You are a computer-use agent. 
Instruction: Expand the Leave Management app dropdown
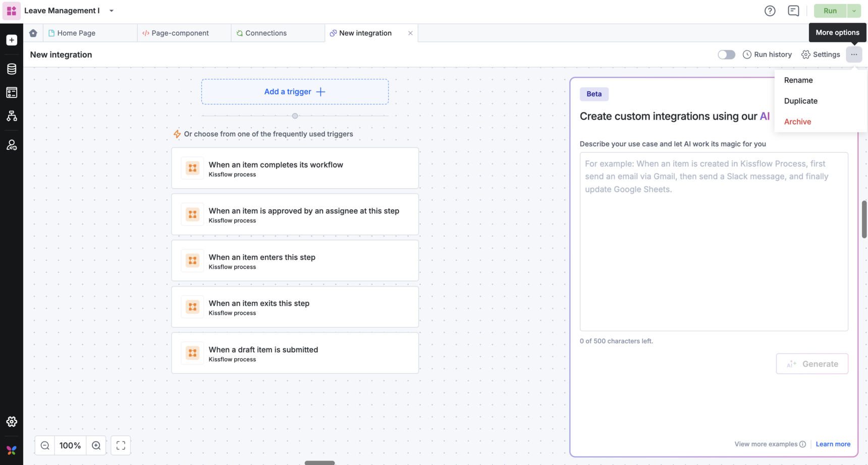pyautogui.click(x=112, y=11)
